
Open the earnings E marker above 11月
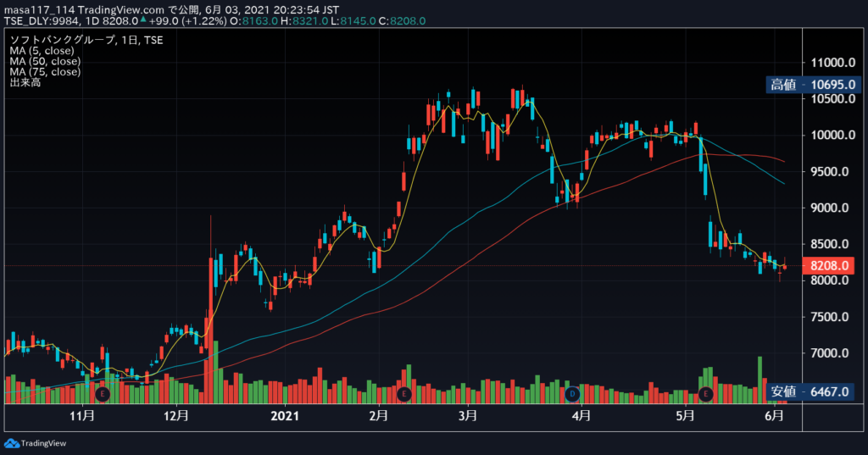[x=102, y=394]
